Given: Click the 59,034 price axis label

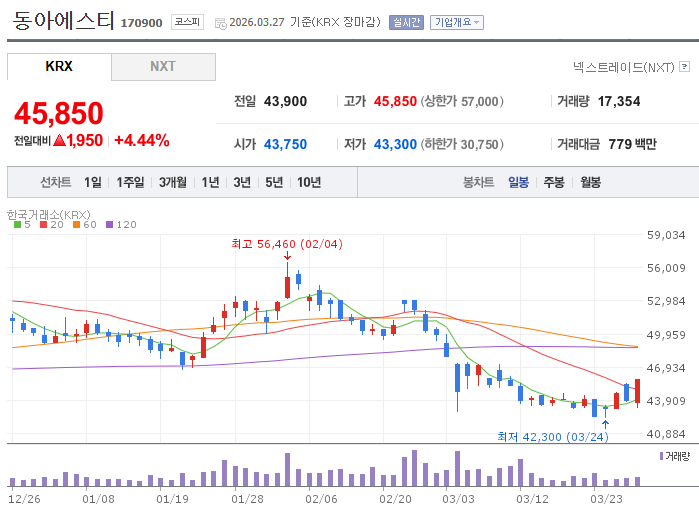Looking at the screenshot, I should tap(666, 235).
